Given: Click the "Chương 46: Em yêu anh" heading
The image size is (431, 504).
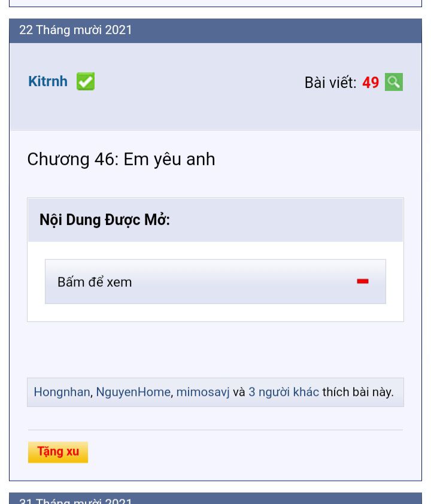Looking at the screenshot, I should pyautogui.click(x=121, y=159).
